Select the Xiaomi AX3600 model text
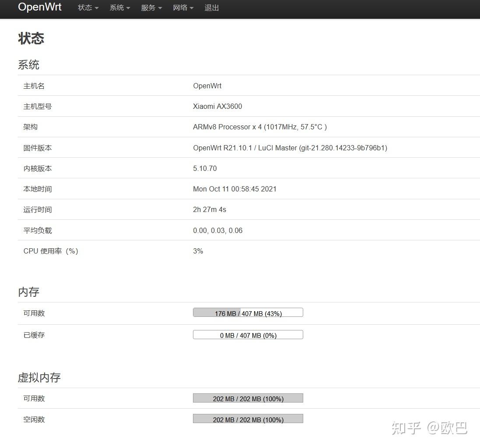The height and width of the screenshot is (448, 480). coord(217,106)
